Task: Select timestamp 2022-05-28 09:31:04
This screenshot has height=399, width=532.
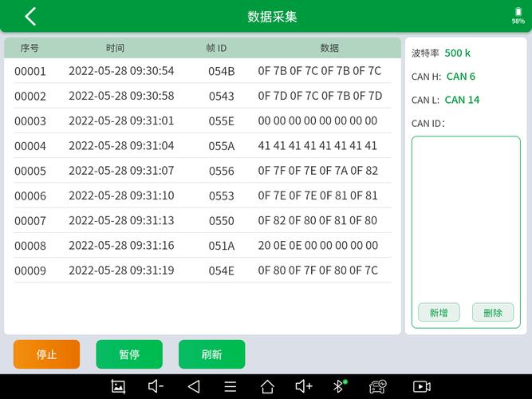Action: [x=121, y=146]
